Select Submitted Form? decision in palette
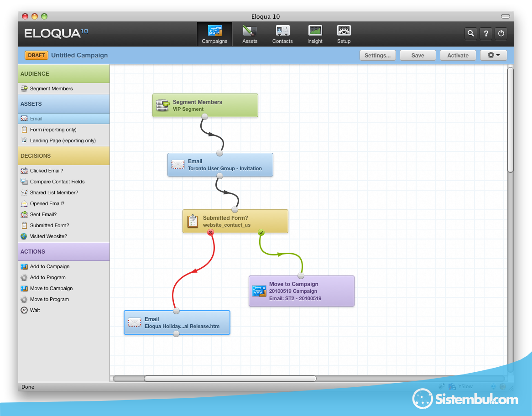Image resolution: width=532 pixels, height=416 pixels. pyautogui.click(x=64, y=225)
